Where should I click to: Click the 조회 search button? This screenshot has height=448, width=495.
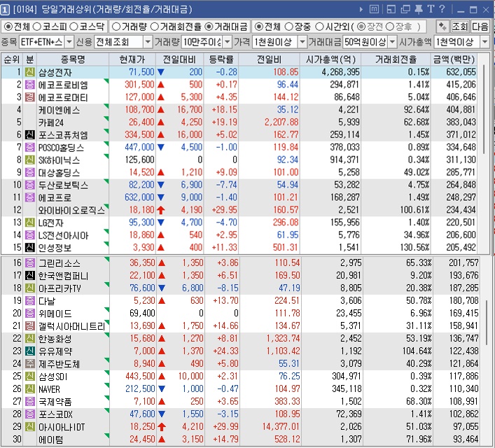(459, 27)
